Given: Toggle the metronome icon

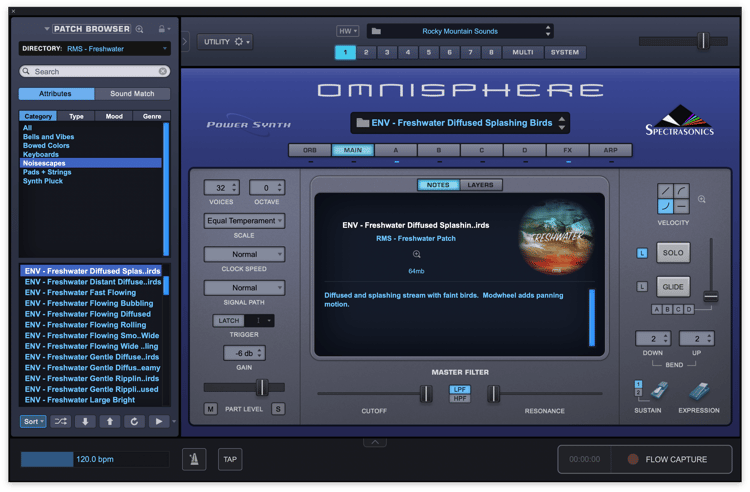Looking at the screenshot, I should point(194,459).
